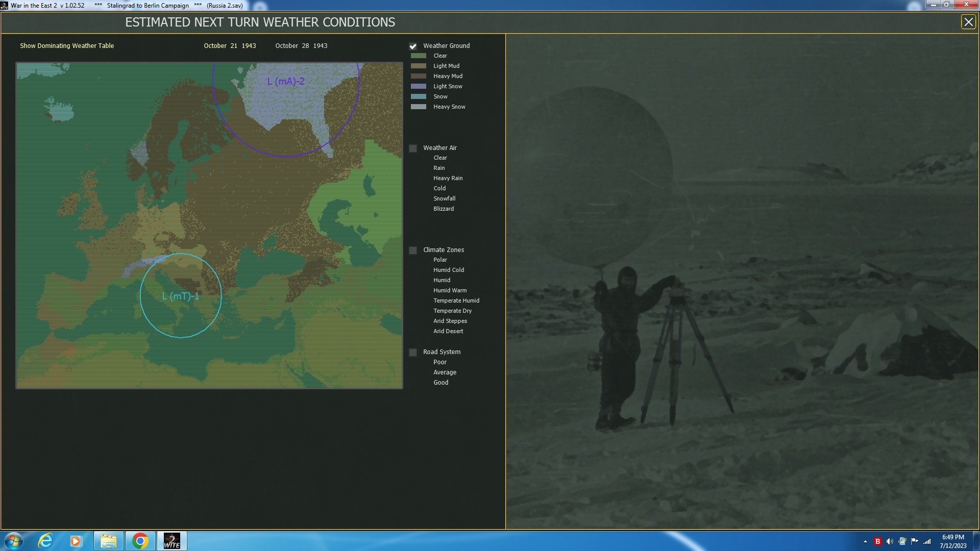Click Show Dominating Weather Table
The height and width of the screenshot is (551, 980).
[x=67, y=46]
